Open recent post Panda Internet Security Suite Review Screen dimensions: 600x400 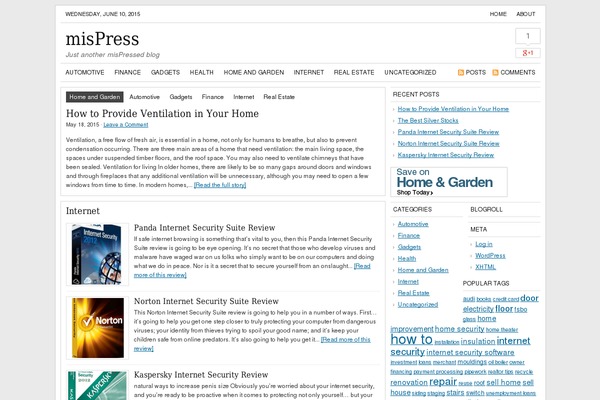pyautogui.click(x=448, y=132)
